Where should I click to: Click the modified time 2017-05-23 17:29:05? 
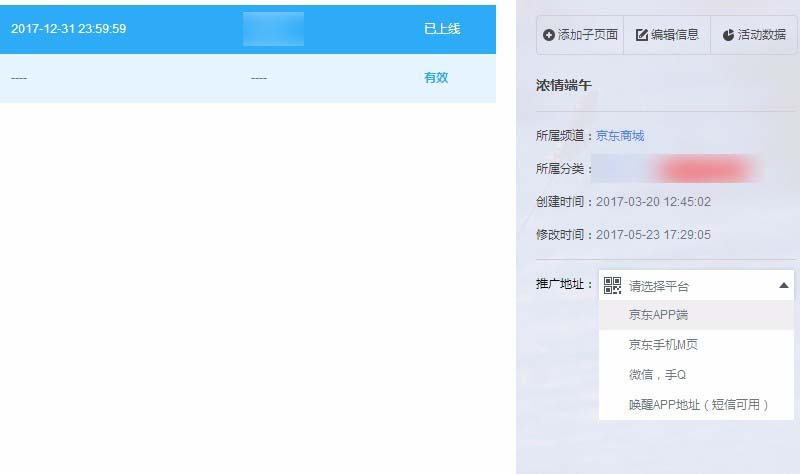point(653,235)
